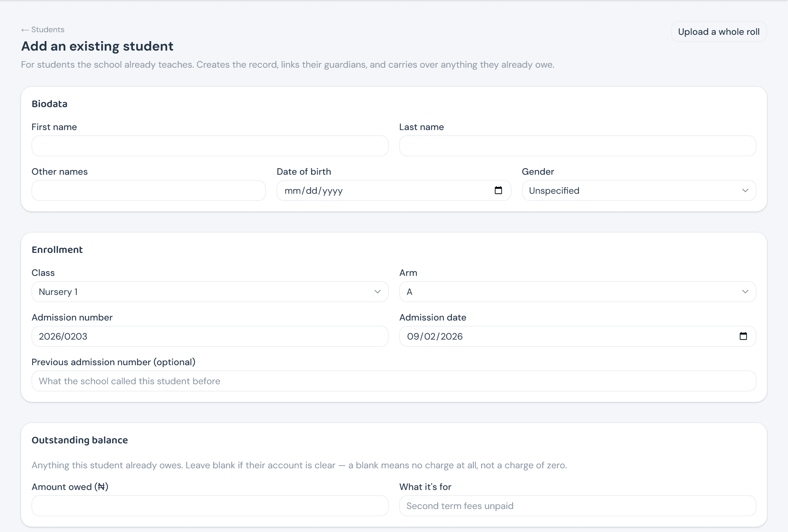Click the Last name label
The image size is (788, 532).
[x=422, y=127]
